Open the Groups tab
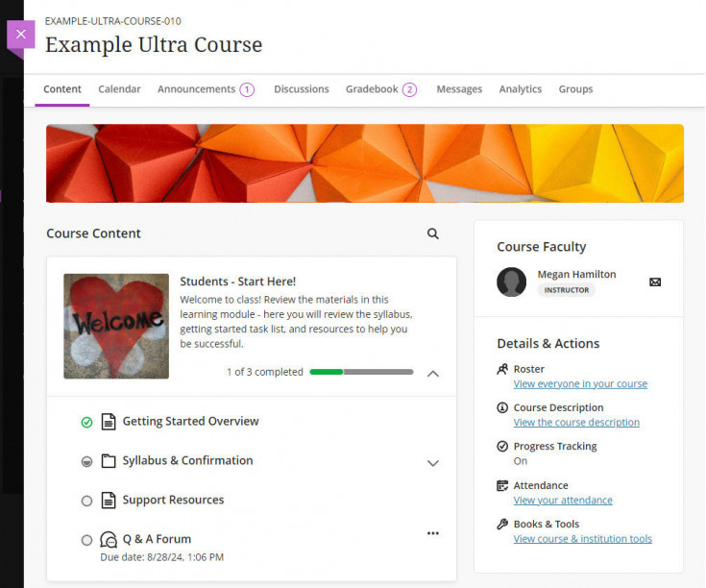Viewport: 706px width, 588px height. coord(575,89)
